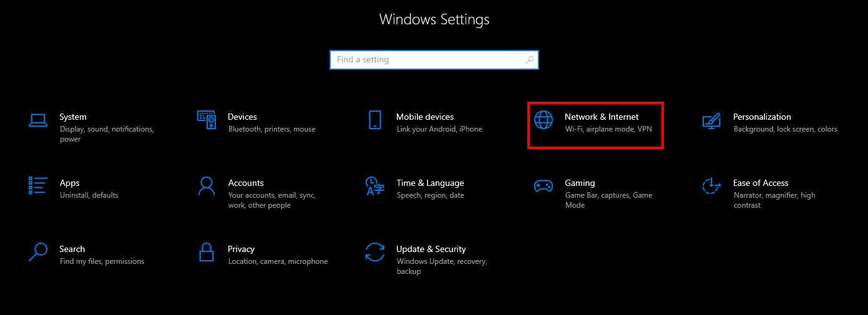This screenshot has height=315, width=868.
Task: Open the Mobile devices label
Action: click(x=425, y=117)
